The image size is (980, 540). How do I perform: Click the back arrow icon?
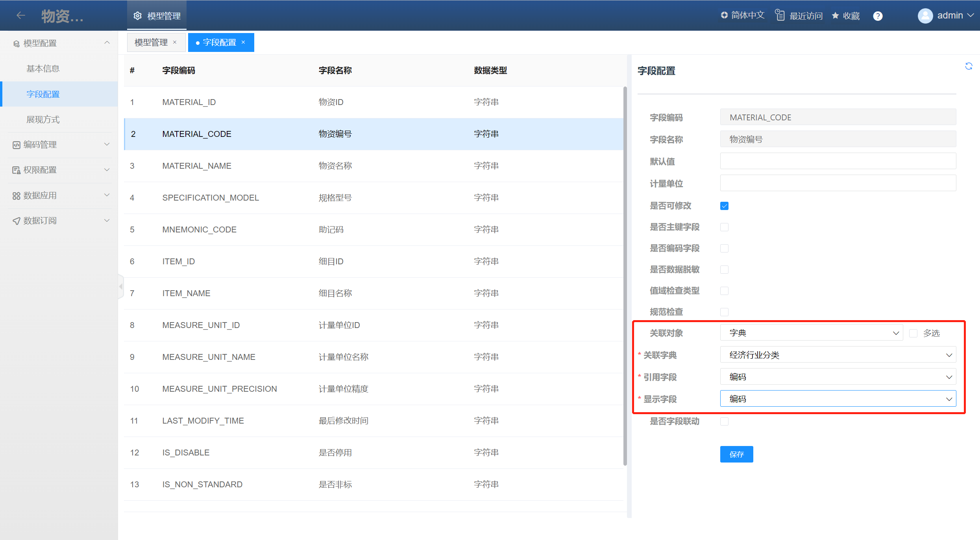point(21,15)
